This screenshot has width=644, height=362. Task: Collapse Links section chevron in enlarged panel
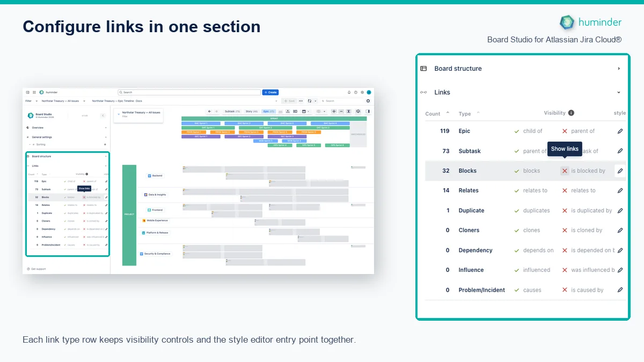coord(619,92)
